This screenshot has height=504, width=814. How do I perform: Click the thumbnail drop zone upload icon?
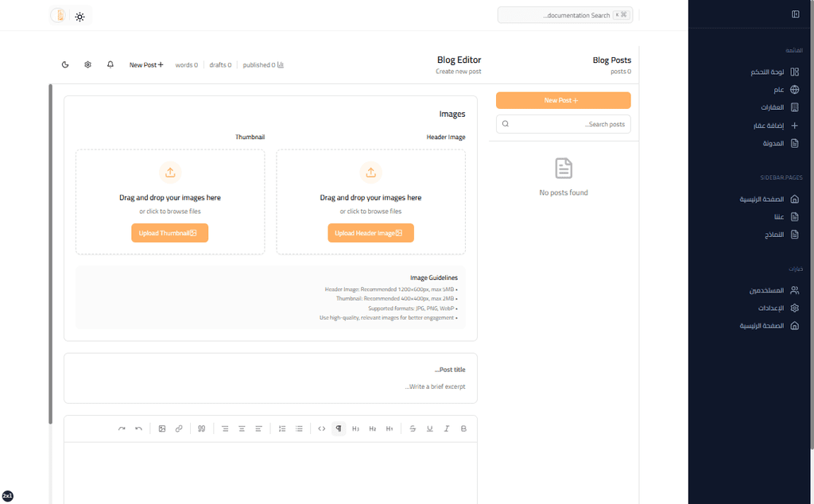pos(170,173)
